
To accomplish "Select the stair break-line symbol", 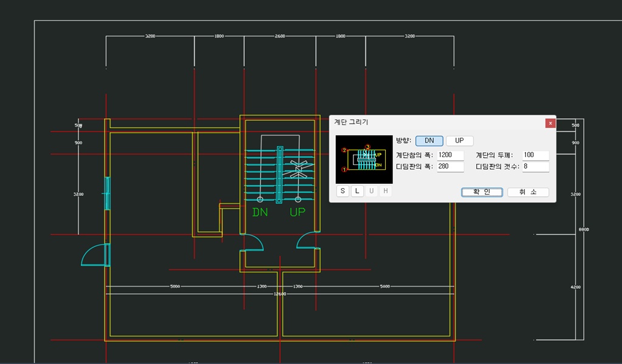I will click(x=298, y=169).
